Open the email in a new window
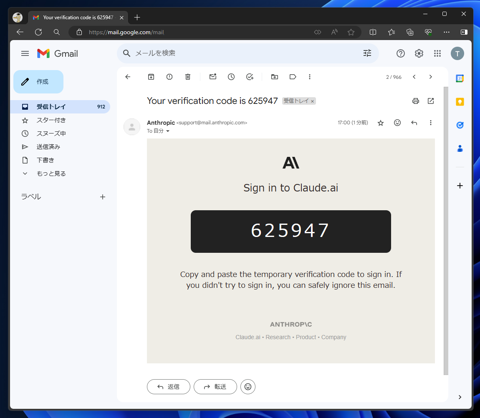This screenshot has height=418, width=480. coord(431,101)
